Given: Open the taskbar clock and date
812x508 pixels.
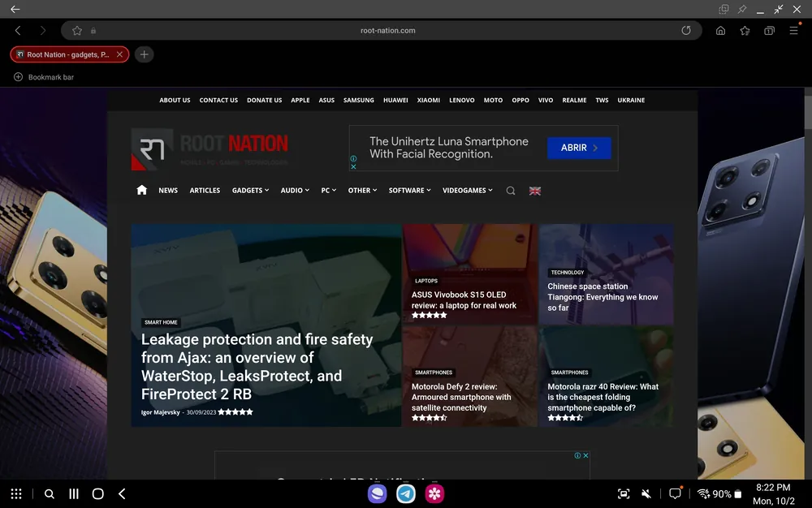Looking at the screenshot, I should (773, 494).
